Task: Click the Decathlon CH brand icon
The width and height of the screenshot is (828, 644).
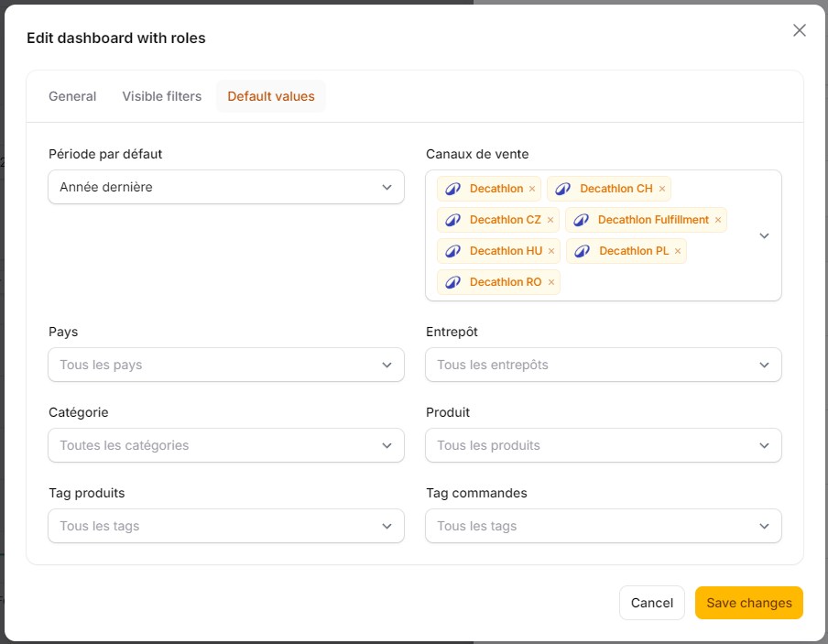Action: click(562, 189)
